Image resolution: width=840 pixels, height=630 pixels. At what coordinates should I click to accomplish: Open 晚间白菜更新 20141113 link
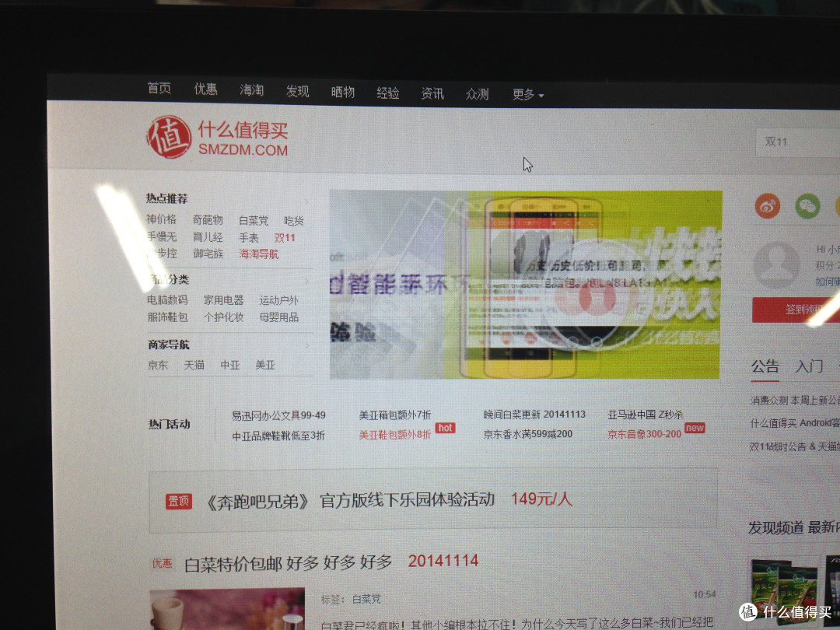(534, 415)
